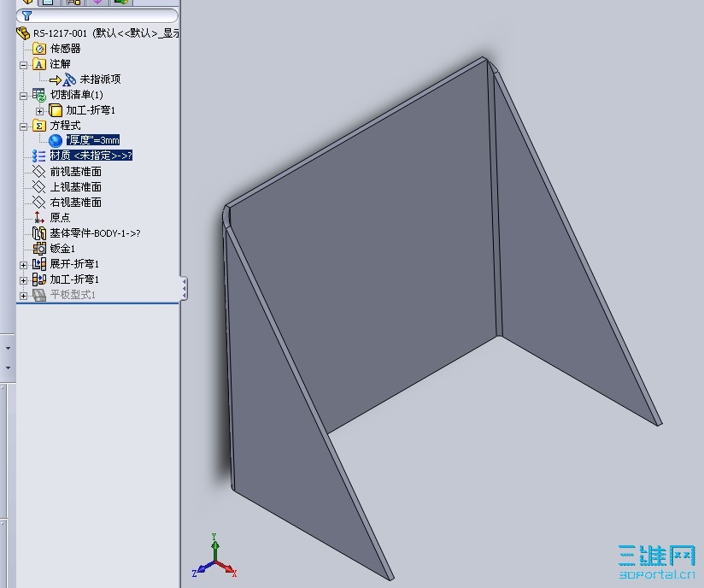Viewport: 704px width, 588px height.
Task: Select the "厚度"=3mm equation entry
Action: pos(93,140)
